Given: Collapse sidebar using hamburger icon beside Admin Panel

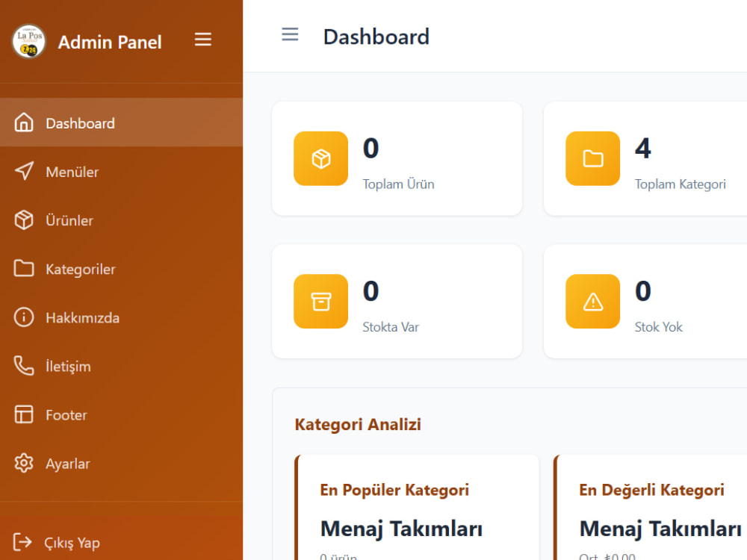Looking at the screenshot, I should tap(203, 40).
